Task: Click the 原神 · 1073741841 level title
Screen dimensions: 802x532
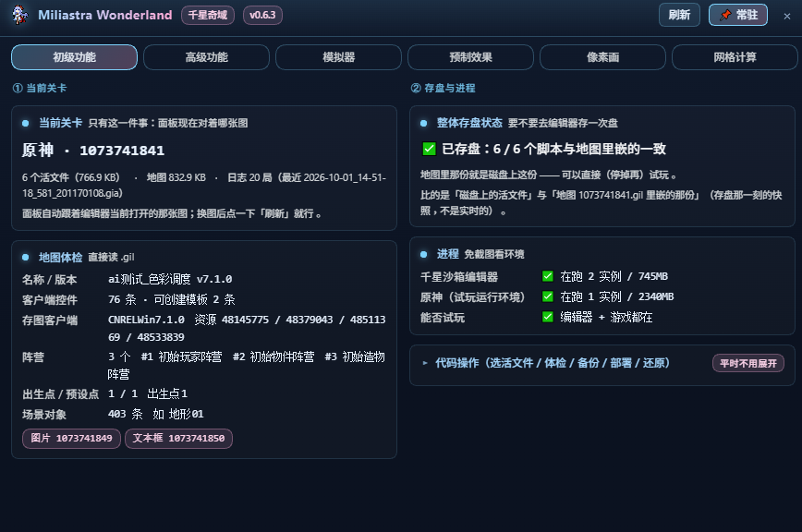Action: pos(93,151)
